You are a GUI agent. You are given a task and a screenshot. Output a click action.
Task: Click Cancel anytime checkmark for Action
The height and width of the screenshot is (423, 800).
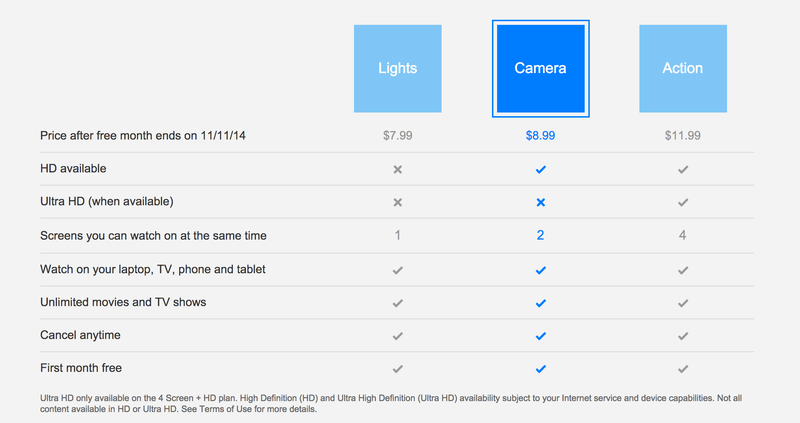point(683,336)
